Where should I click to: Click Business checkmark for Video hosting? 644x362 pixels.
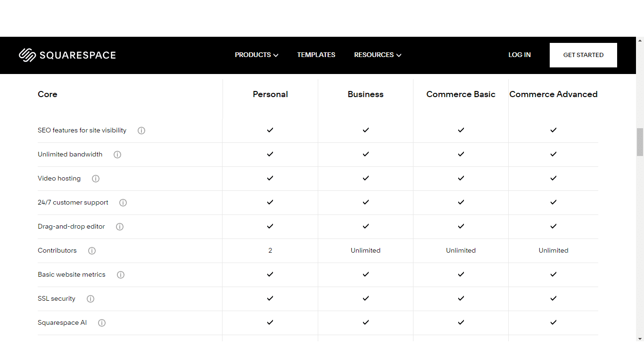(366, 178)
